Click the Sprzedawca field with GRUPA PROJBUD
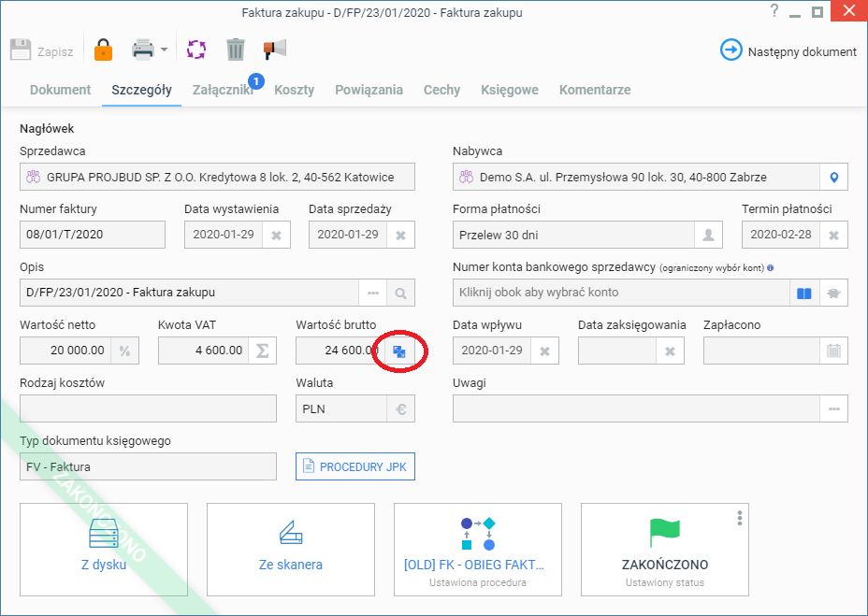This screenshot has width=868, height=616. coord(217,177)
